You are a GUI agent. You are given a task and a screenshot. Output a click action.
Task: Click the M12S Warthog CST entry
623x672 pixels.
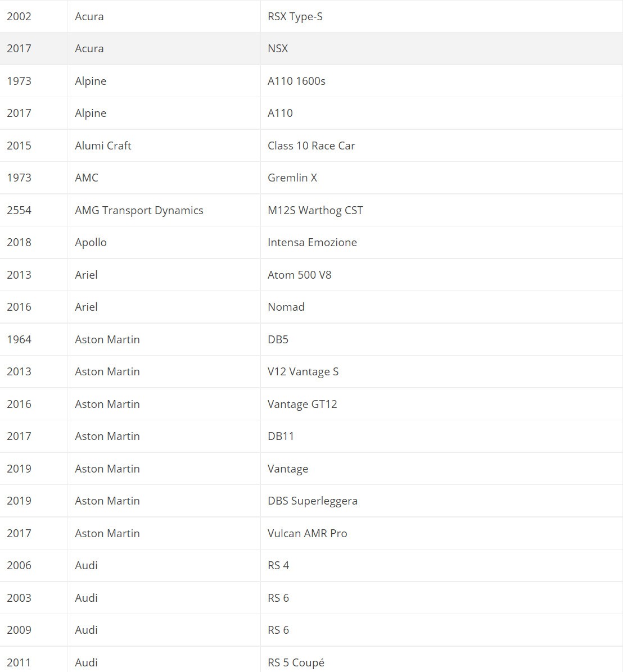315,210
